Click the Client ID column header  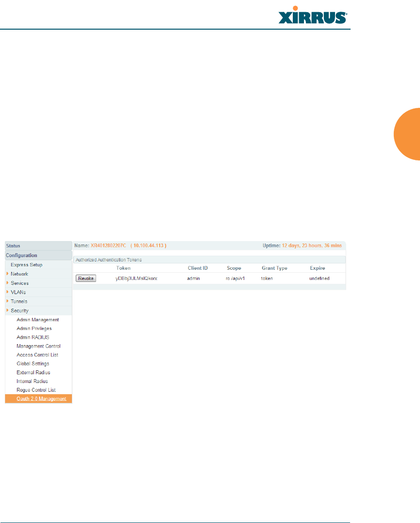click(x=198, y=268)
